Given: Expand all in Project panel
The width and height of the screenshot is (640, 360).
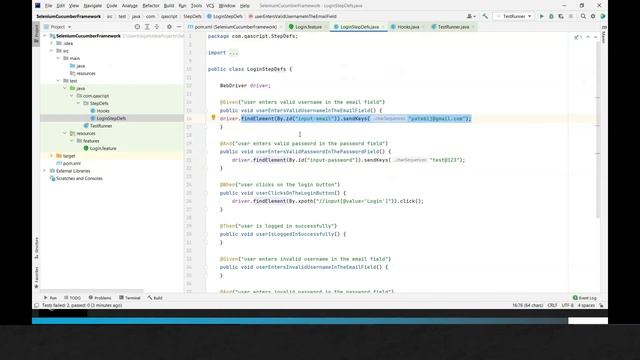Looking at the screenshot, I should point(147,27).
